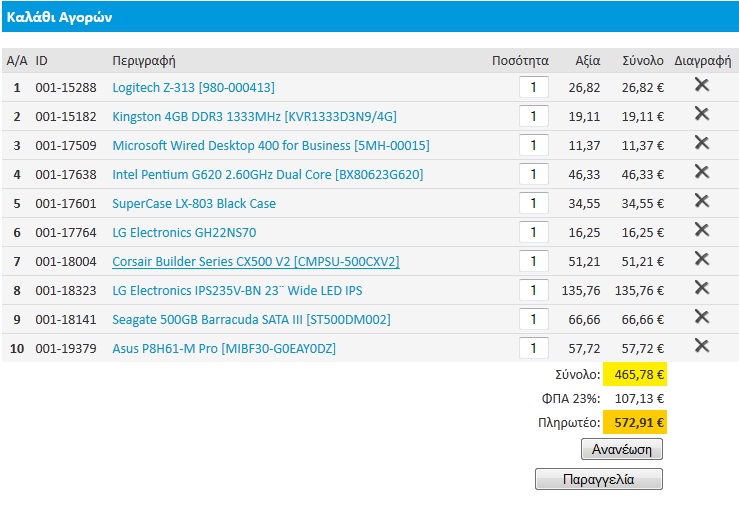The image size is (739, 508).
Task: Remove Intel Pentium G620 from cart
Action: 702,172
